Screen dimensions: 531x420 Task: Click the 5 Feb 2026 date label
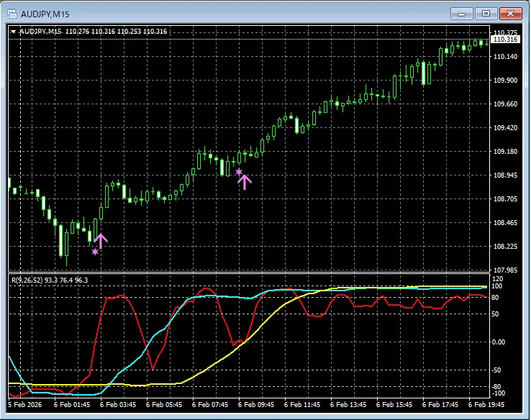[x=26, y=405]
